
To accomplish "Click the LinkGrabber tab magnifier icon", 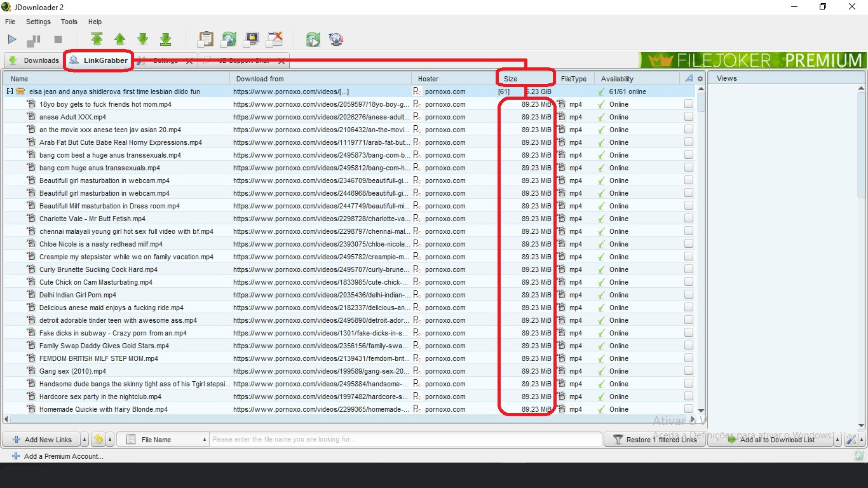I will coord(74,60).
